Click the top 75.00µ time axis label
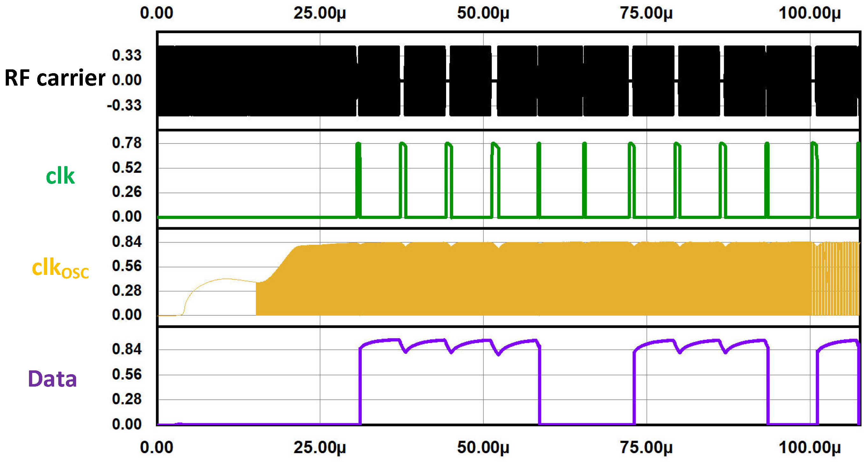The width and height of the screenshot is (868, 462). tap(646, 13)
